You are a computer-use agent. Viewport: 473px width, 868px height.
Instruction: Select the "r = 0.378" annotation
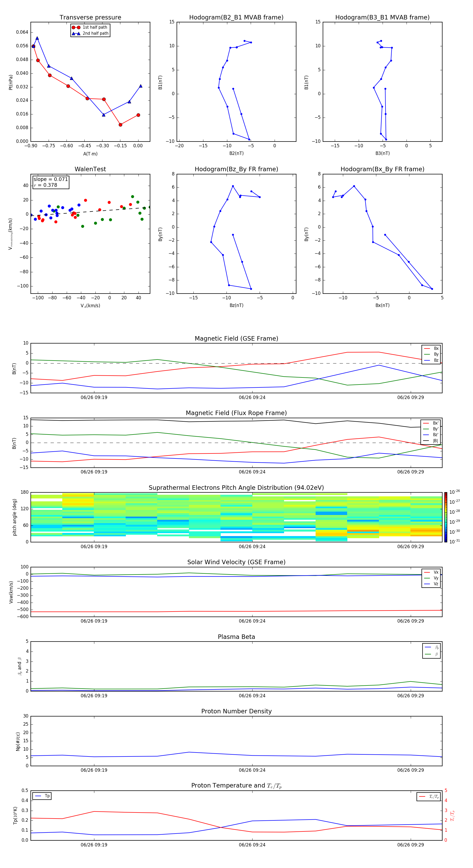(45, 185)
